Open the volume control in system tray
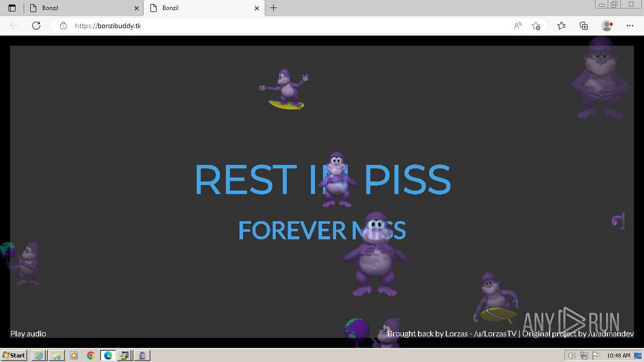644x362 pixels. 572,355
